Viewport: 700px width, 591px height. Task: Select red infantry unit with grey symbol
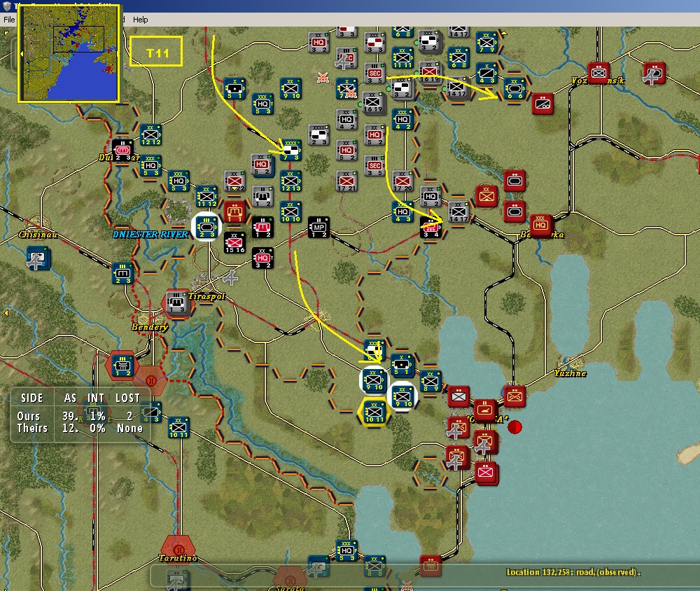pyautogui.click(x=458, y=396)
